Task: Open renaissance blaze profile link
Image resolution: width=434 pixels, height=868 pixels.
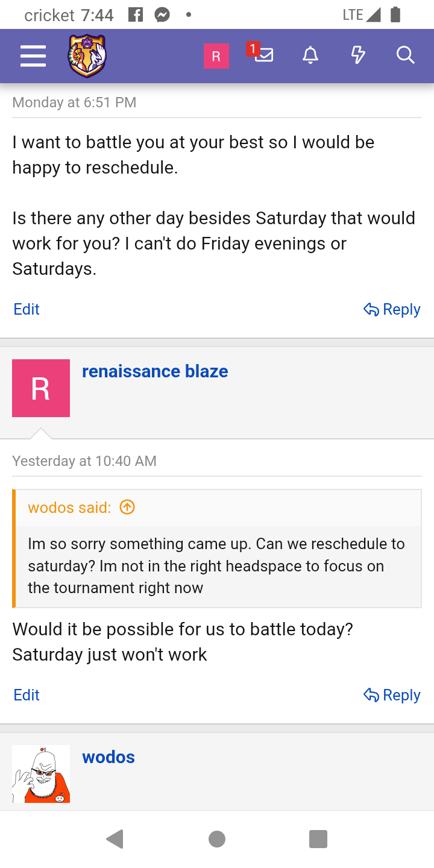Action: point(155,371)
